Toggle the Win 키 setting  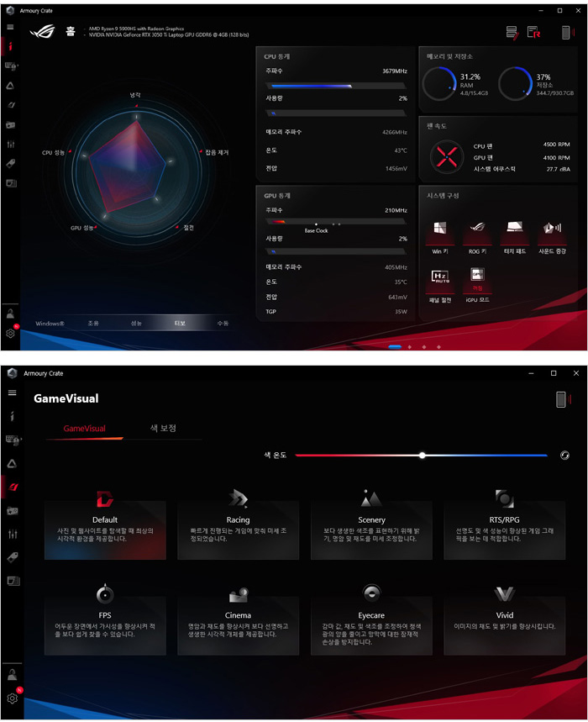tap(440, 238)
